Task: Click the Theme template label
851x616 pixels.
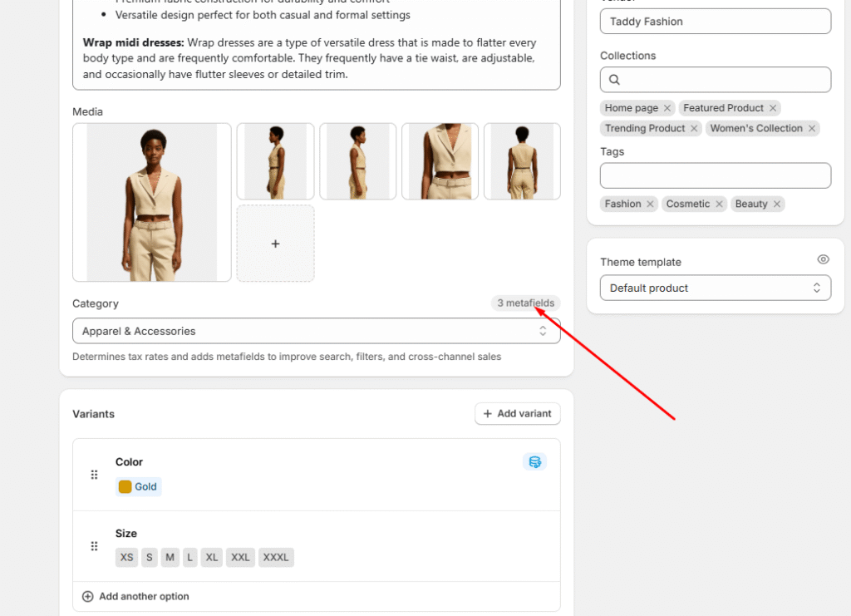Action: (641, 262)
